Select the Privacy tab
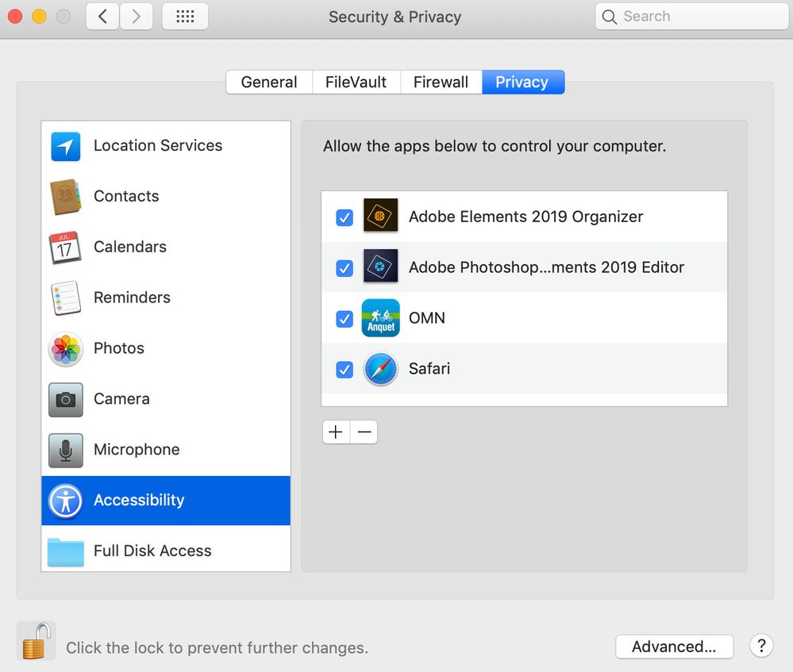 click(523, 82)
